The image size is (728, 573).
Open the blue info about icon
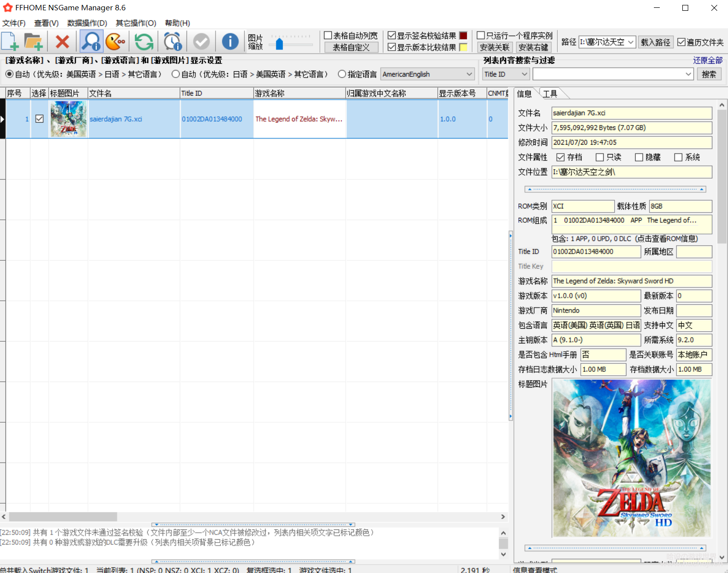click(230, 42)
